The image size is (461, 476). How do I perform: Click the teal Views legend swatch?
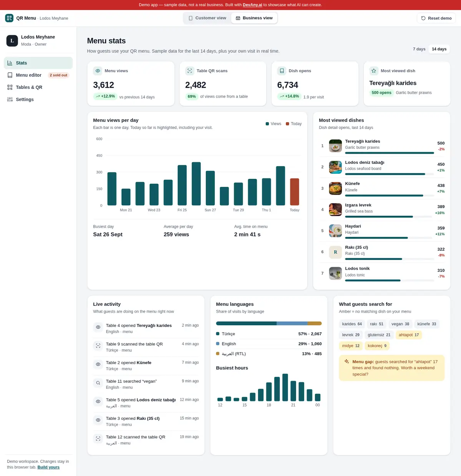tap(267, 124)
